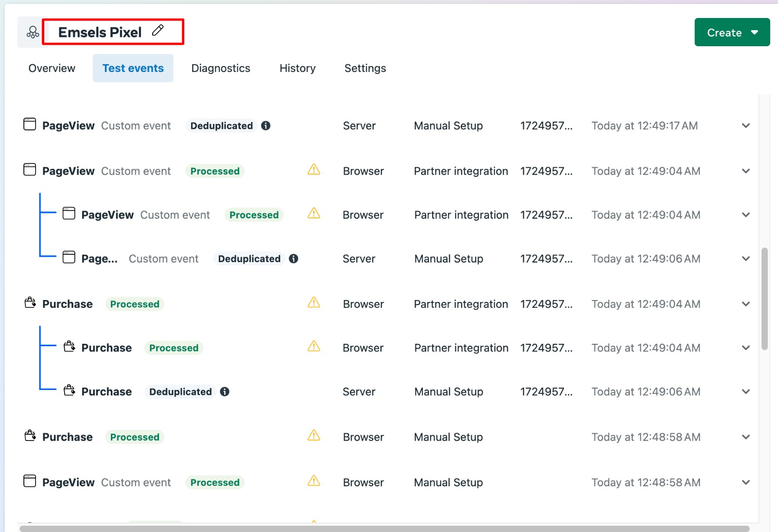
Task: Click 'Partner integration' in nested Purchase Processed row
Action: click(x=461, y=348)
